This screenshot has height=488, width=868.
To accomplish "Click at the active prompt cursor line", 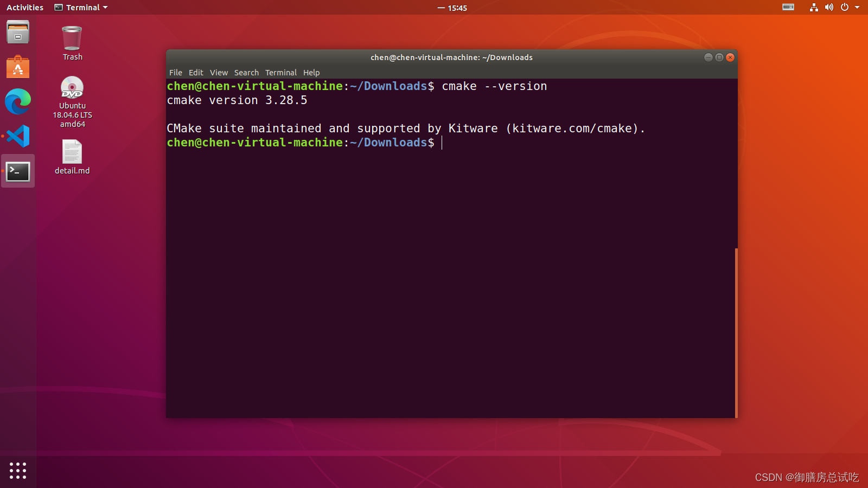I will 442,143.
